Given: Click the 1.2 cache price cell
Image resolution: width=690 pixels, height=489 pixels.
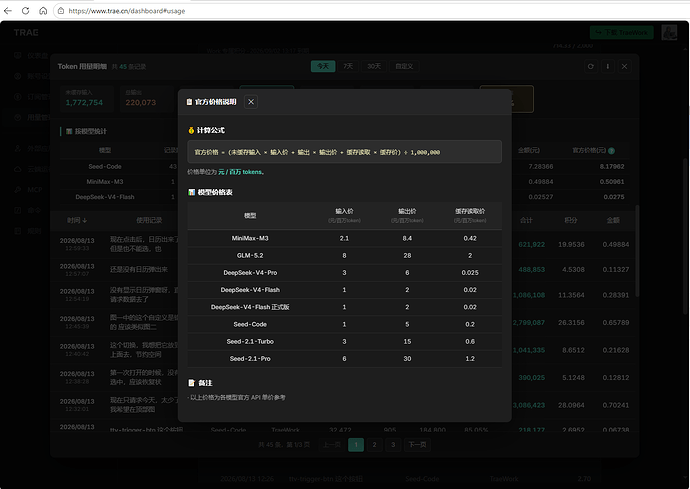Looking at the screenshot, I should [470, 358].
